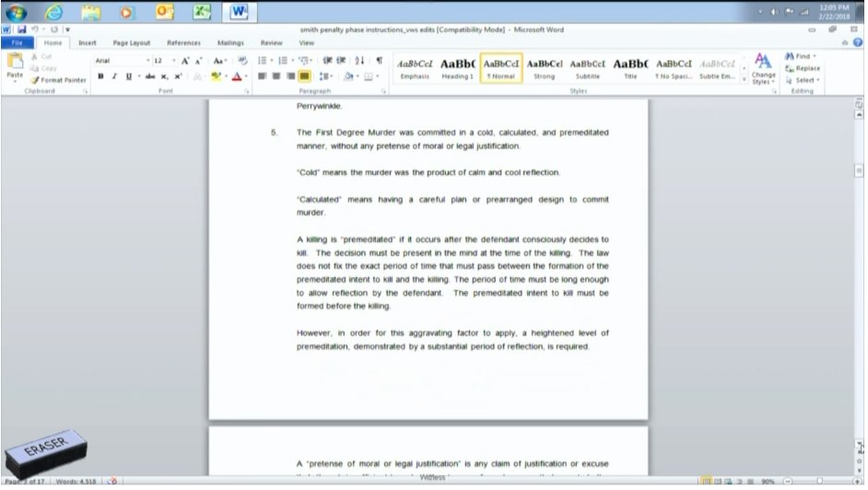Toggle Justify paragraph alignment
Image resolution: width=868 pixels, height=490 pixels.
[304, 76]
